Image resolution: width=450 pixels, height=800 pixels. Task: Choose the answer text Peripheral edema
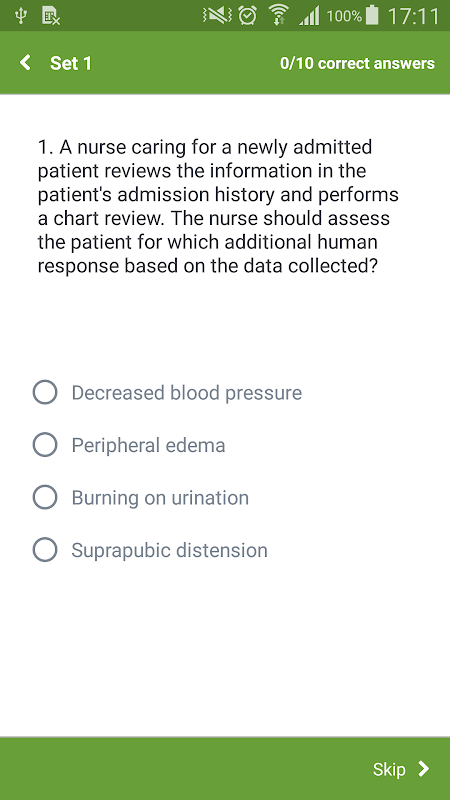click(x=148, y=445)
